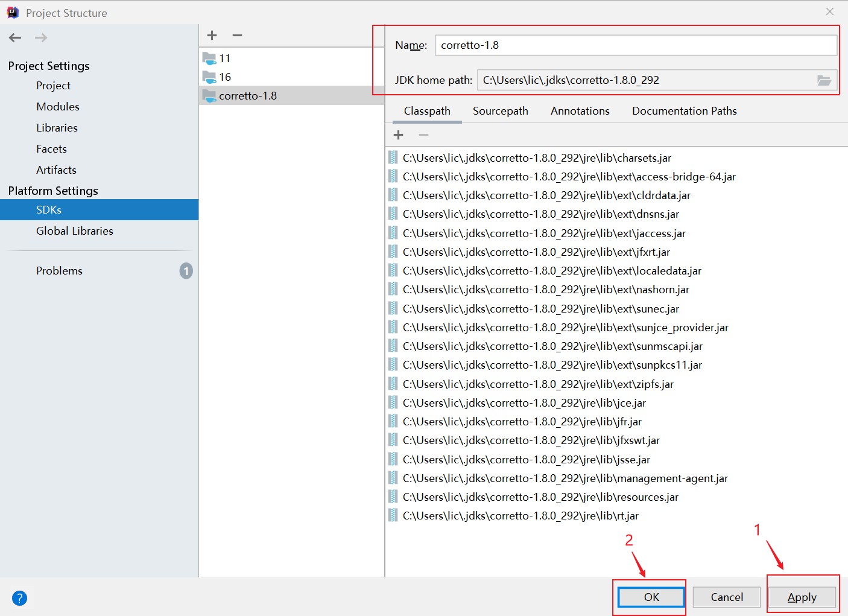
Task: Select corretto-1.8 SDK in the list
Action: tap(291, 95)
